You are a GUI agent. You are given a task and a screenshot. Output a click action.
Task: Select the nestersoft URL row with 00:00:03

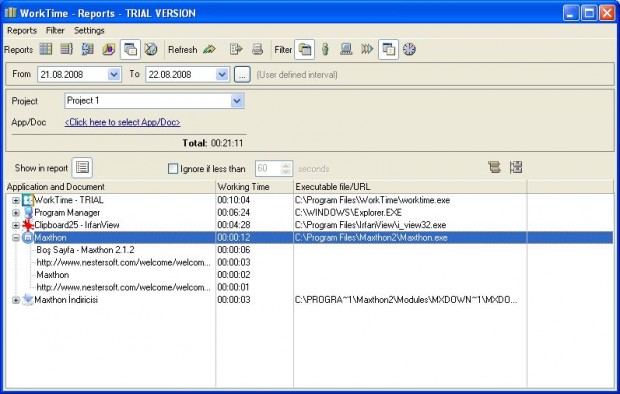pyautogui.click(x=309, y=262)
